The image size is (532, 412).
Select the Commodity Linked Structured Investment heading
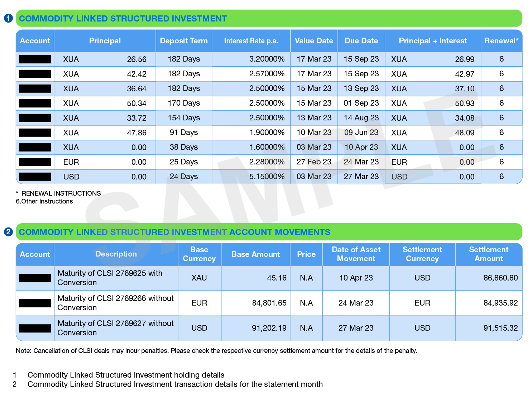coord(123,18)
